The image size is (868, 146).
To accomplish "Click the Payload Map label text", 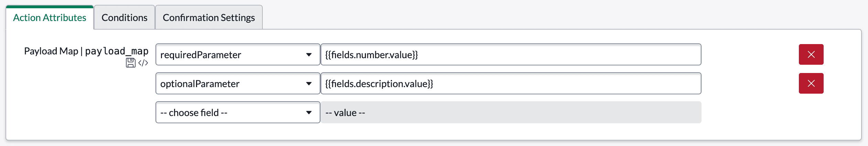I will (x=51, y=51).
